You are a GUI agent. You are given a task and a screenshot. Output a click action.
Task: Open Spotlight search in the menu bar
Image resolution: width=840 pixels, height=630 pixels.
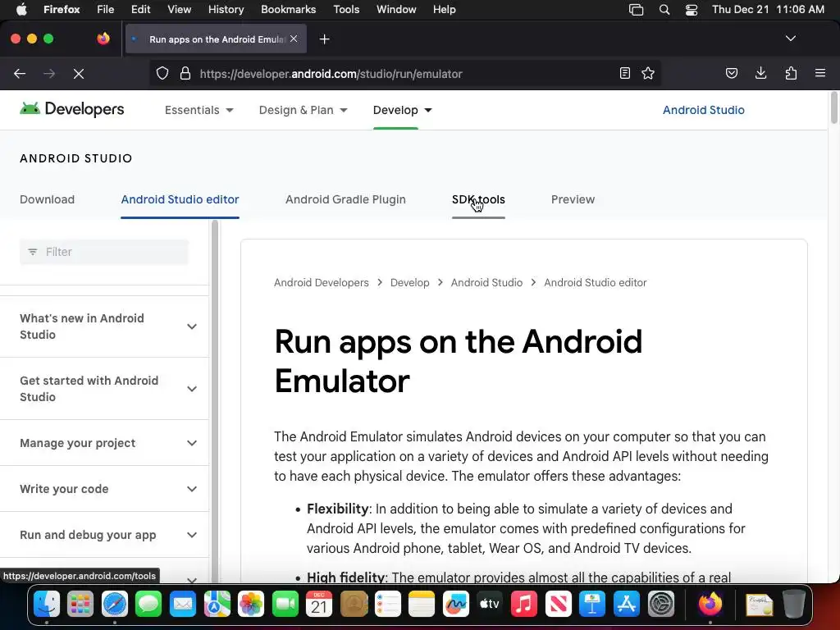[x=664, y=9]
